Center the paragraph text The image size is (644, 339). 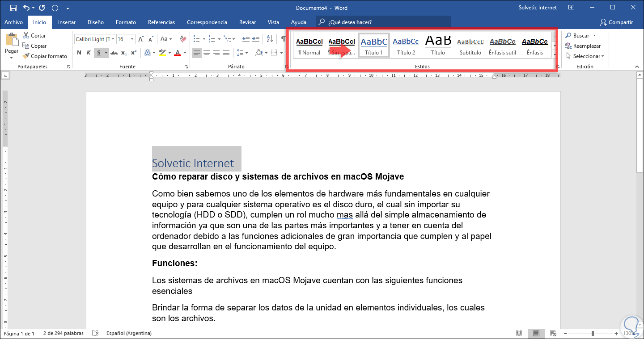click(x=207, y=53)
